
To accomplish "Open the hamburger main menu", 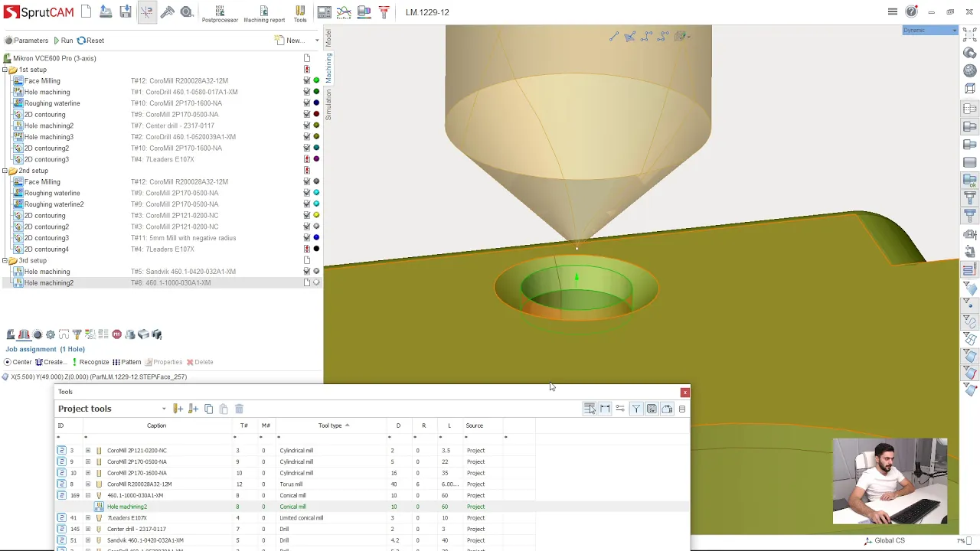I will tap(893, 11).
